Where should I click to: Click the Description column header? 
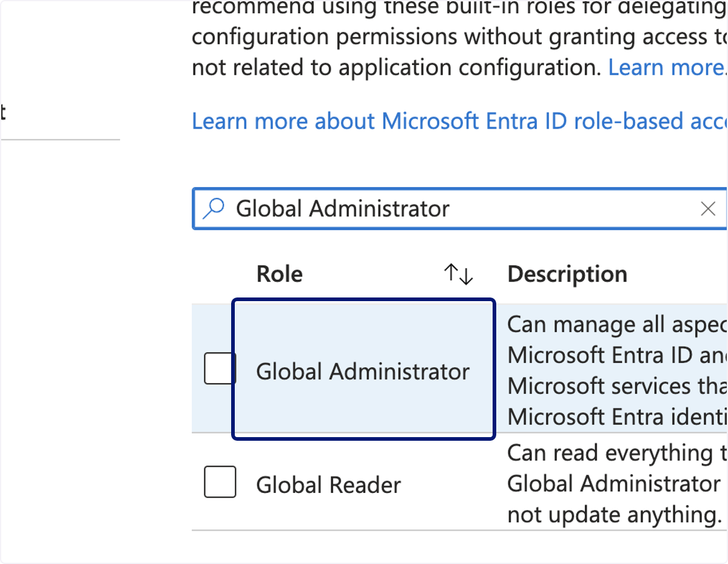point(567,274)
